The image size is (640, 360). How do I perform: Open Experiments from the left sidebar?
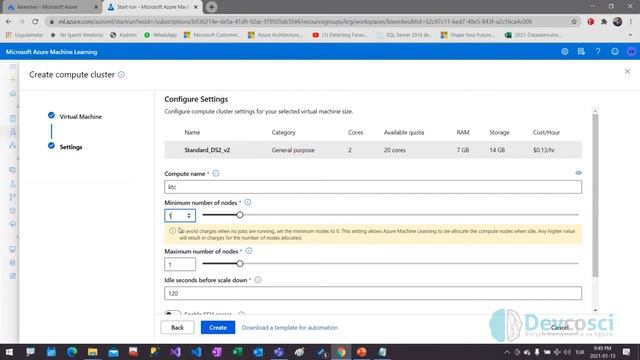pos(13,184)
